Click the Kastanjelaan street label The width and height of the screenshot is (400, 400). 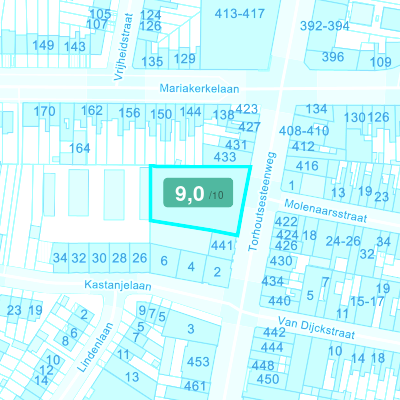tap(118, 285)
